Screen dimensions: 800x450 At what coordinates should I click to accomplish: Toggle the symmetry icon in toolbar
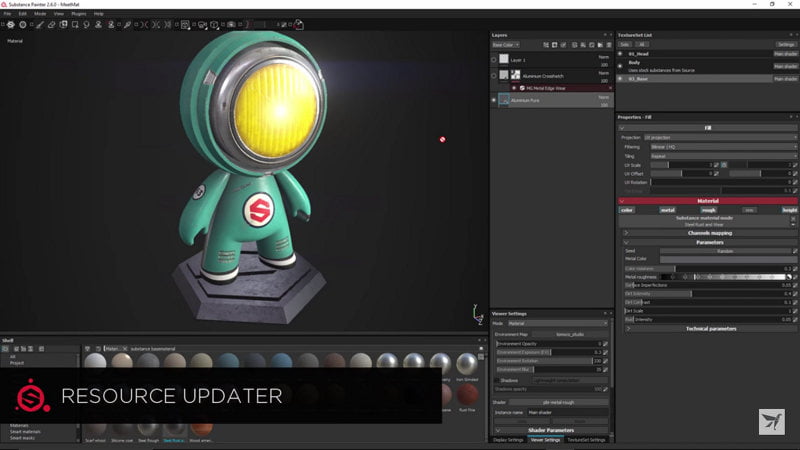145,24
